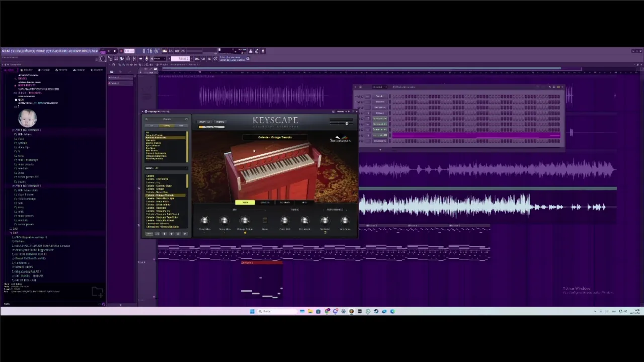644x362 pixels.
Task: Click the Keyscape preset search field
Action: pyautogui.click(x=167, y=119)
